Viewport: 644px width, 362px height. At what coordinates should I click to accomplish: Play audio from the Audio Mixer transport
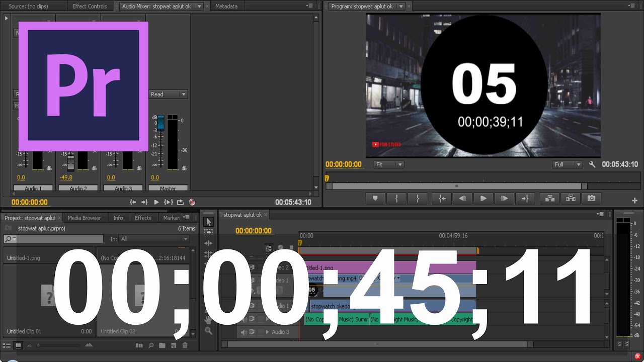click(x=156, y=202)
